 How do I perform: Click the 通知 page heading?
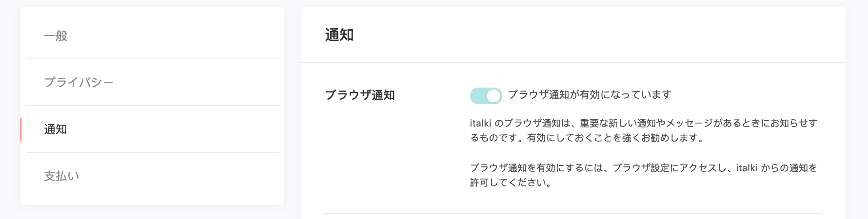339,35
